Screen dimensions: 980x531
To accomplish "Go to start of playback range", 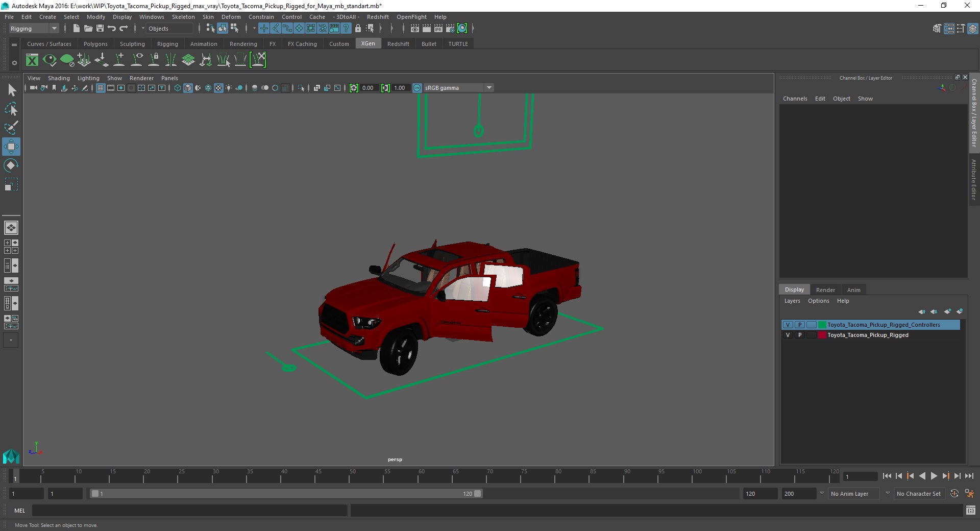I will tap(887, 476).
